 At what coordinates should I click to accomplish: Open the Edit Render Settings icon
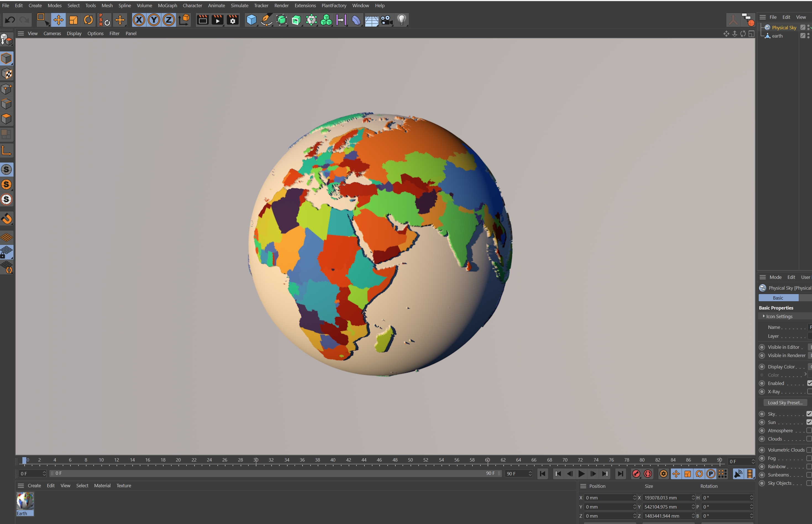[x=233, y=20]
